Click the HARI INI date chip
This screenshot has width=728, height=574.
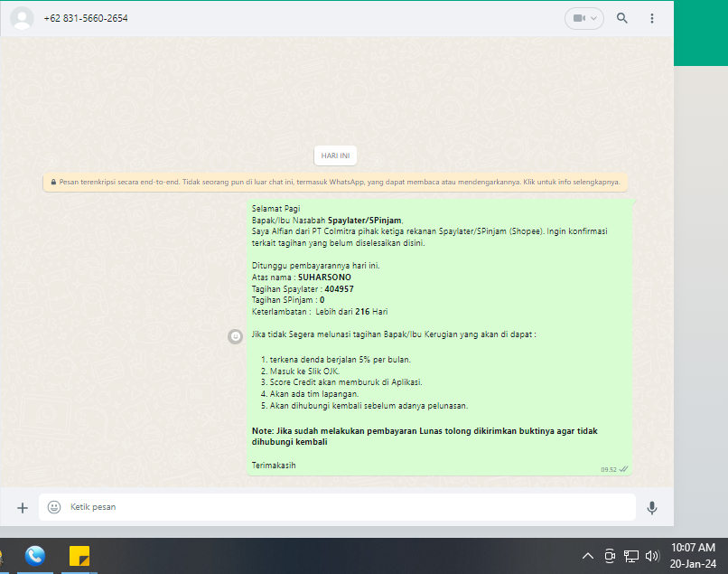click(x=335, y=155)
